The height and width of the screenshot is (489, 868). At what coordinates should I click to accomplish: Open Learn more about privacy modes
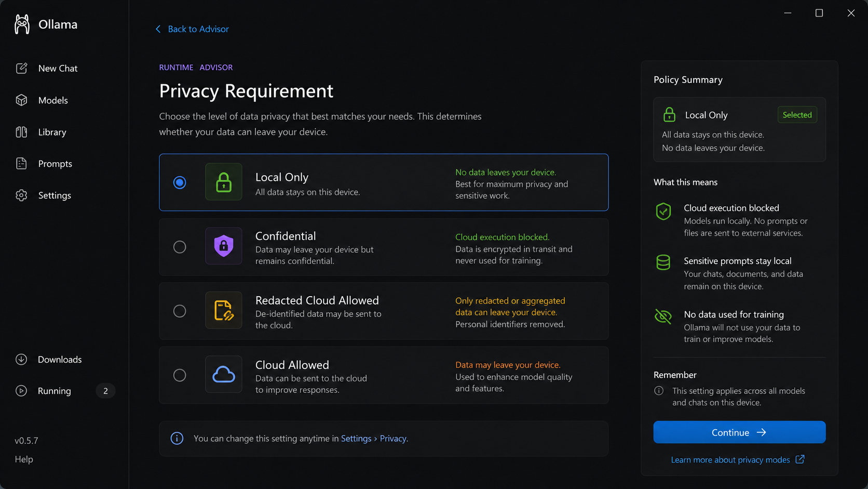click(730, 460)
